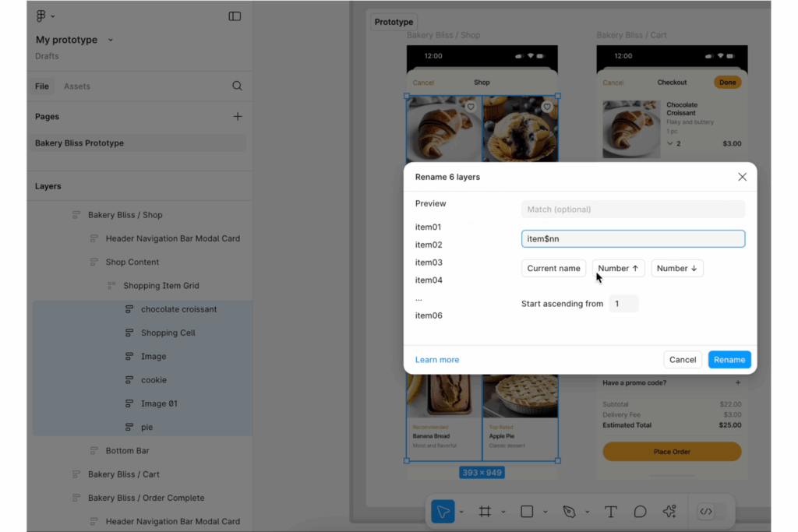This screenshot has width=798, height=532.
Task: Select the Pen tool
Action: click(570, 512)
